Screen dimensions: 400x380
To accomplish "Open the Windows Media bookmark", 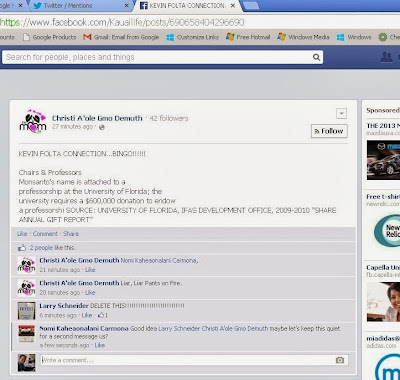I will pyautogui.click(x=303, y=37).
